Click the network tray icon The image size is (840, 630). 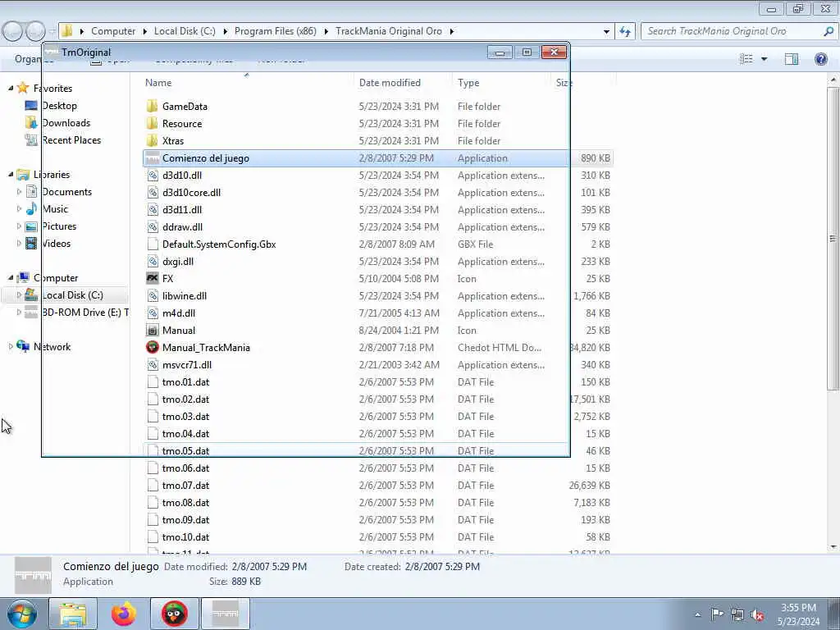point(737,614)
